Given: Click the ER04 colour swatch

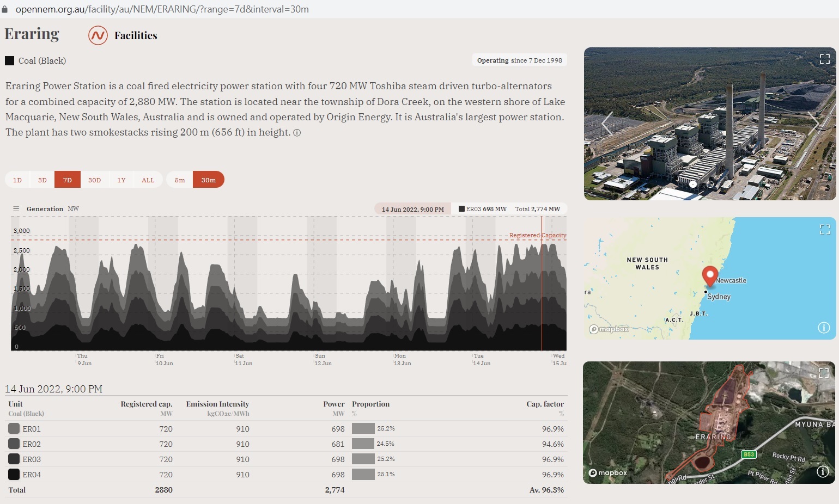Looking at the screenshot, I should tap(14, 474).
